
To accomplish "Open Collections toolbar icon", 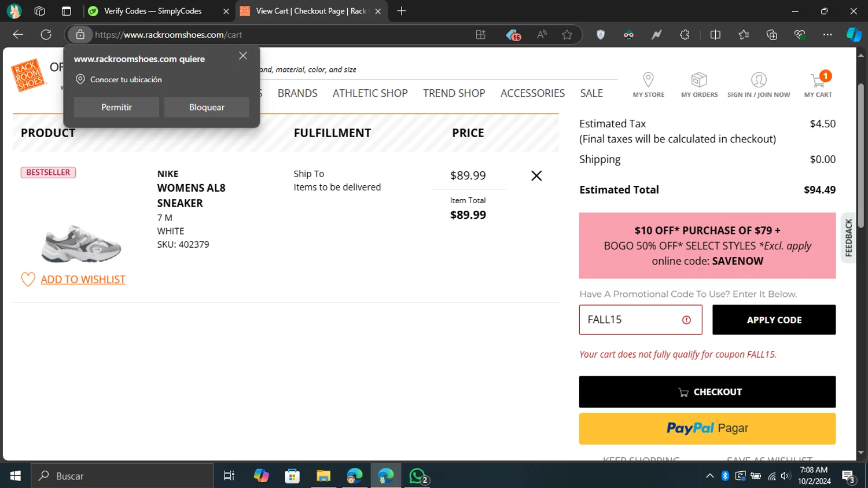I will pos(771,35).
